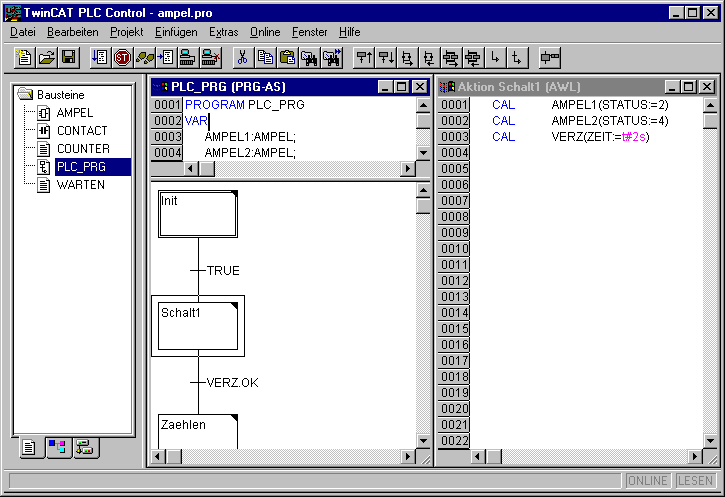Click AWL line VERZ(ZEIT:=t#2s)
The width and height of the screenshot is (725, 497).
point(600,137)
